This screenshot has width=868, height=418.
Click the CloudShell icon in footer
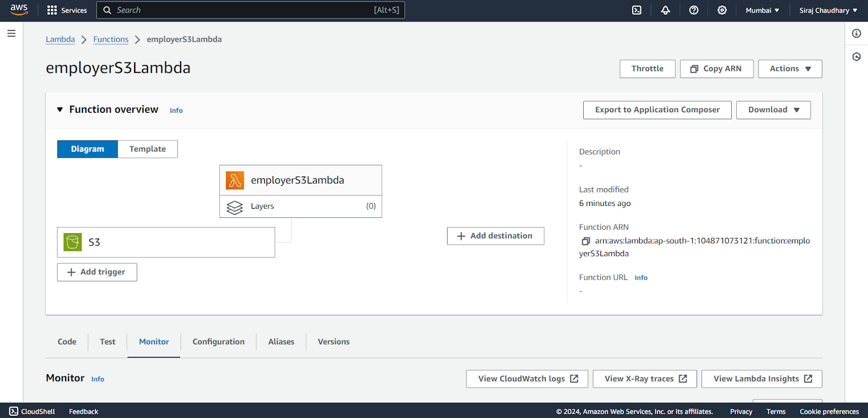14,411
